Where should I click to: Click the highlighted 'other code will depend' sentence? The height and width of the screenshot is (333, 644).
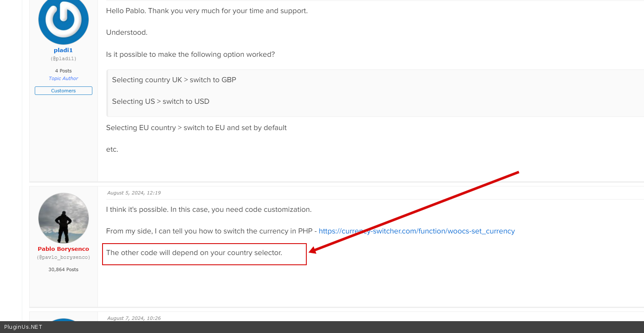(194, 253)
